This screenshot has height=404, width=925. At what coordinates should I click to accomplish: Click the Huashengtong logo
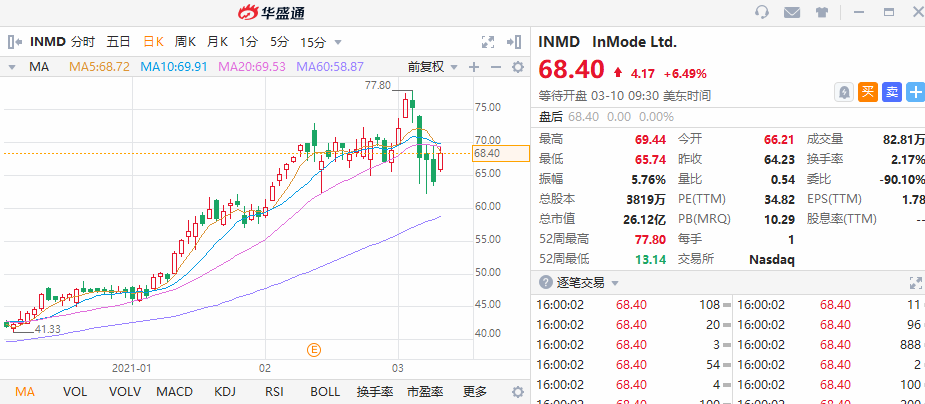(x=271, y=12)
